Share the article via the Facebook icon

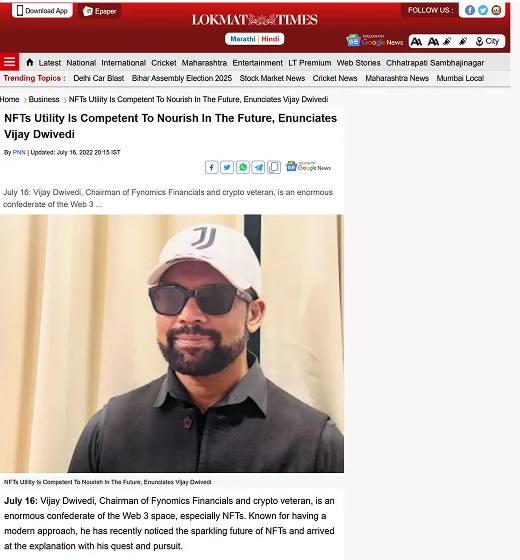pos(211,167)
